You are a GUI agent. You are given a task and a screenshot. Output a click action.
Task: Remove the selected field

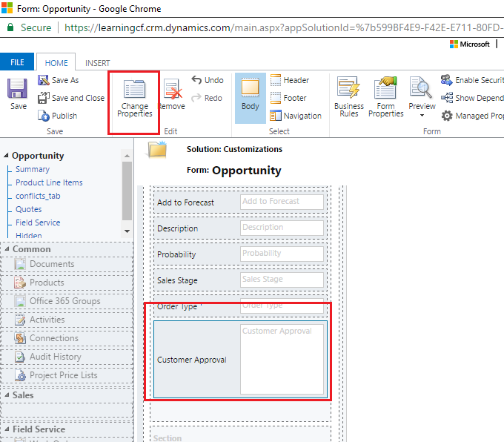[x=173, y=95]
